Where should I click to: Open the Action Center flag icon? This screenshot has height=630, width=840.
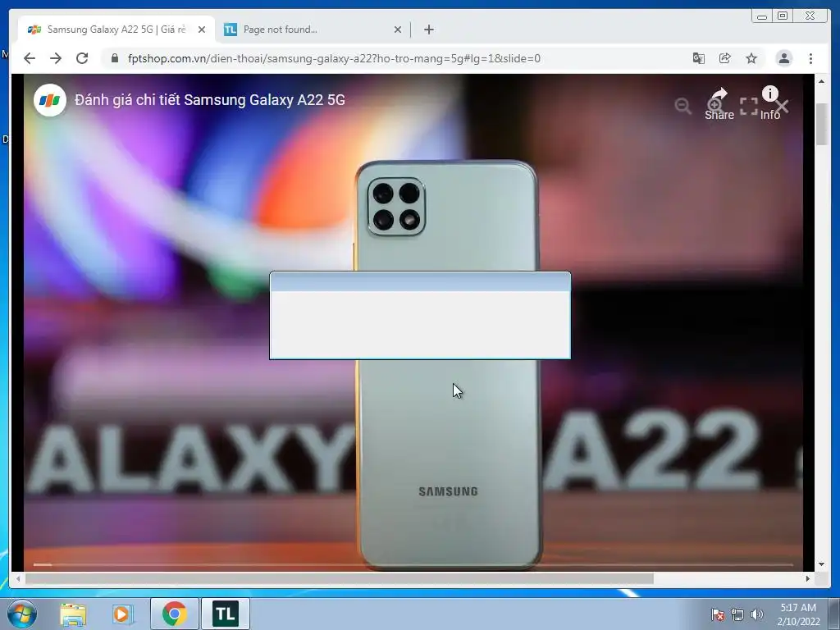click(717, 614)
